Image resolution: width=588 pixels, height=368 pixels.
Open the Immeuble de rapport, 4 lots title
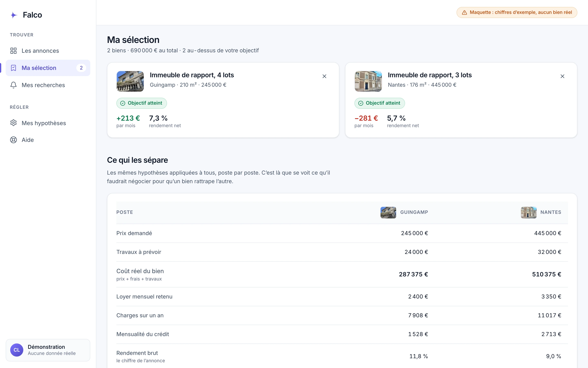192,75
